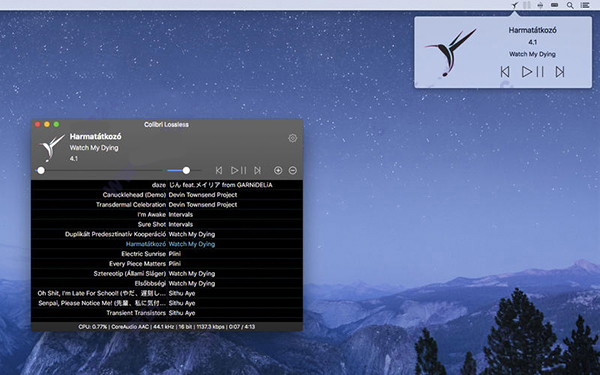600x375 pixels.
Task: Skip to next track in menu bar popup
Action: [x=560, y=72]
